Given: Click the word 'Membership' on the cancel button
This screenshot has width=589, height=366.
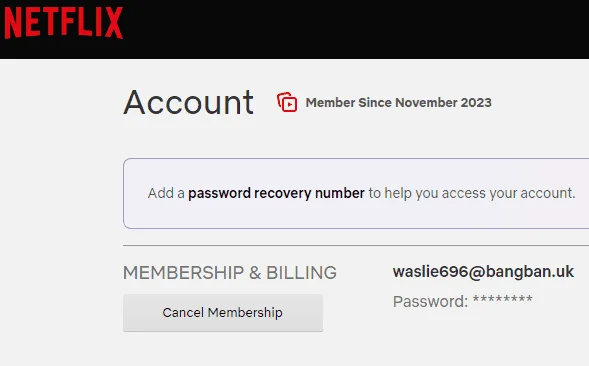Looking at the screenshot, I should [x=245, y=313].
